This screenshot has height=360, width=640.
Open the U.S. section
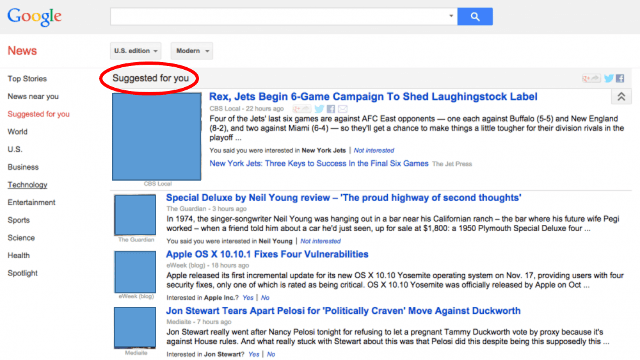click(x=15, y=149)
